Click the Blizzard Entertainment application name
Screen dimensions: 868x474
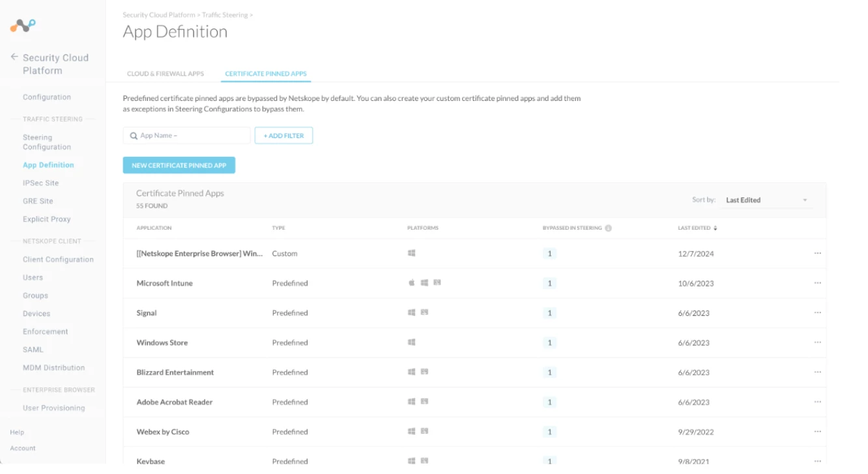click(175, 372)
